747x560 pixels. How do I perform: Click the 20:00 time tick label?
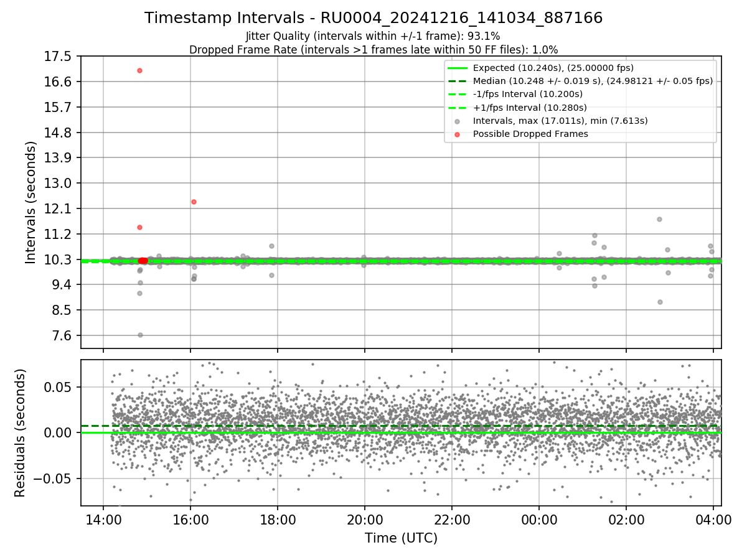coord(365,520)
